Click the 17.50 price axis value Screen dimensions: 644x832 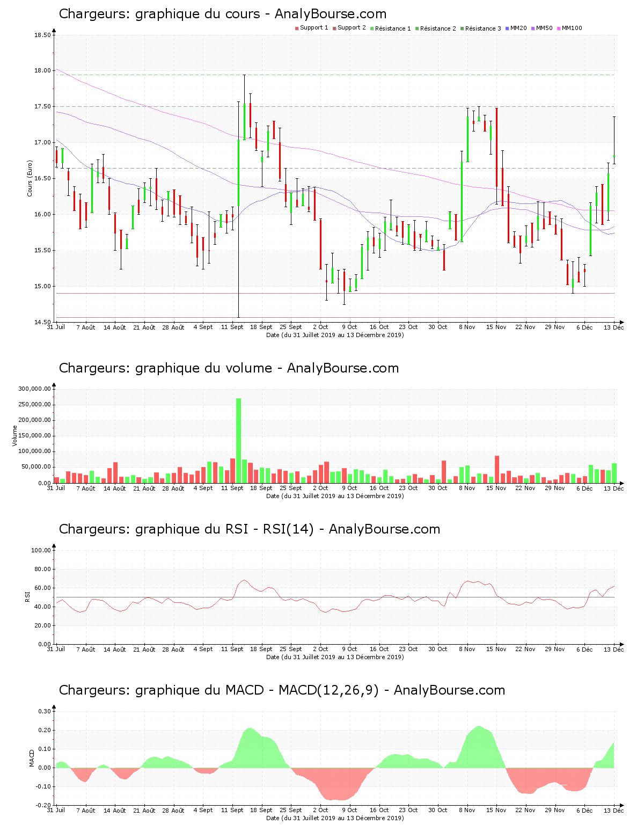[x=42, y=107]
